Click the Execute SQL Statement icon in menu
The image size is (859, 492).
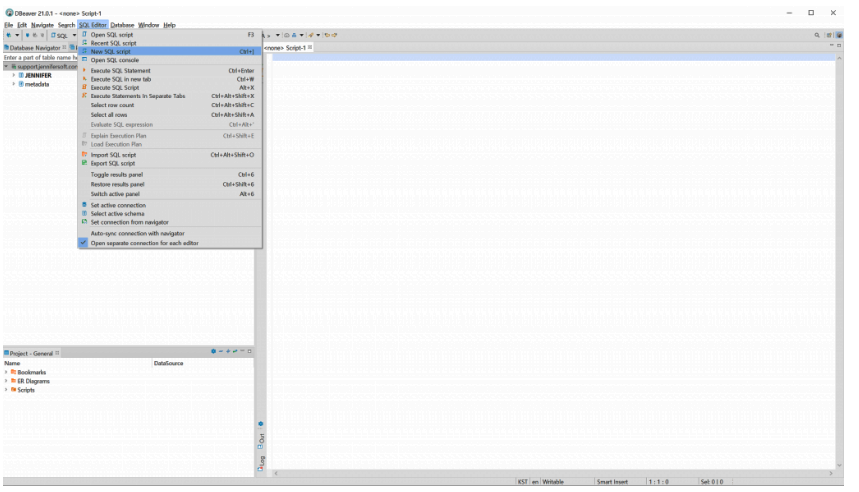83,71
